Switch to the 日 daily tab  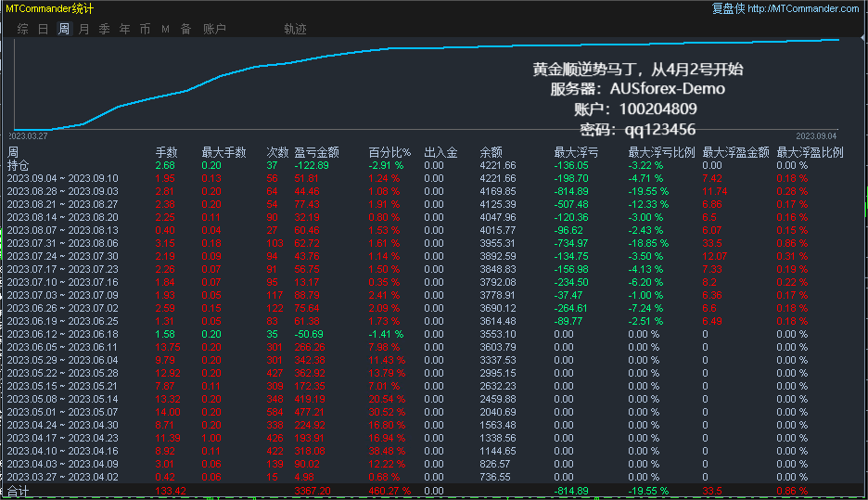tap(44, 29)
